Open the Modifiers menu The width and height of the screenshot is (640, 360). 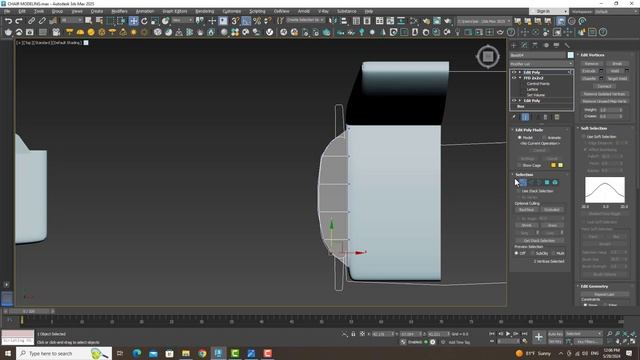pyautogui.click(x=119, y=11)
